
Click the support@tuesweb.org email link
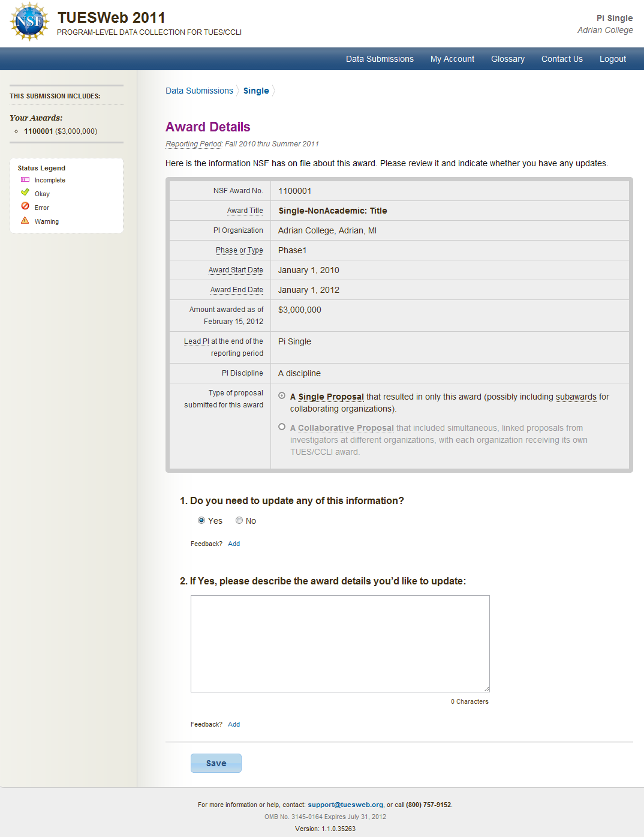tap(345, 805)
